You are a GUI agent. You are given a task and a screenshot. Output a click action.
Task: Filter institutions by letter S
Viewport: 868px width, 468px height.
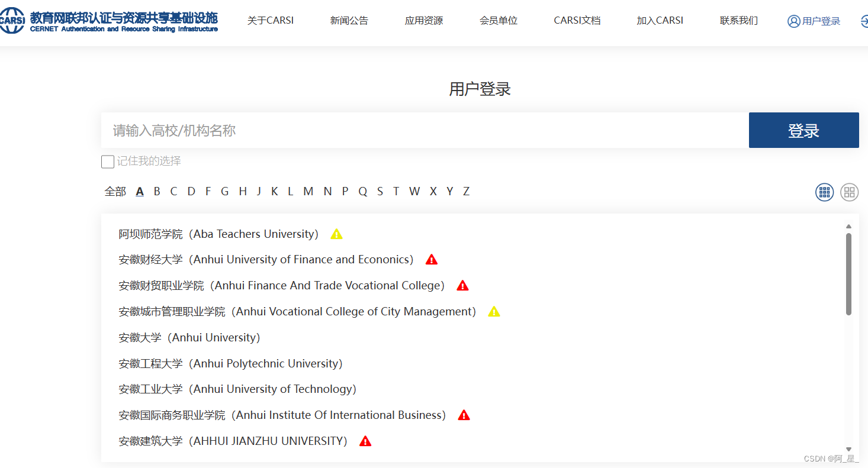tap(380, 191)
